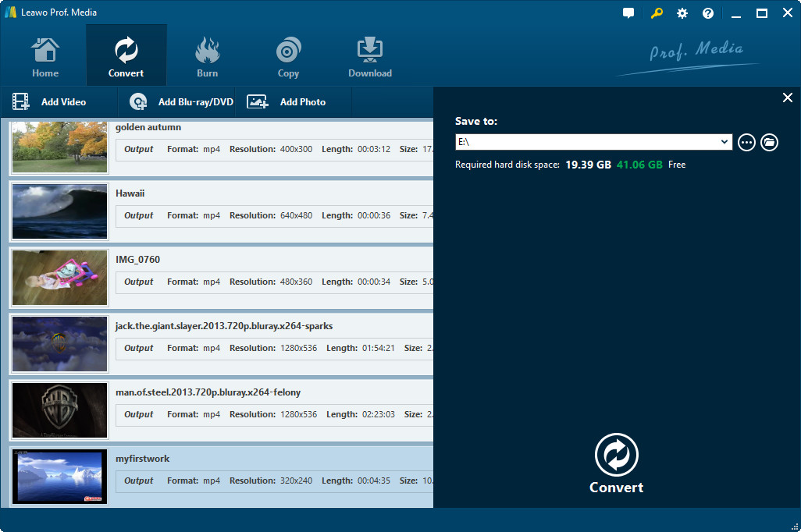801x532 pixels.
Task: Open settings with the gear icon
Action: pos(682,13)
